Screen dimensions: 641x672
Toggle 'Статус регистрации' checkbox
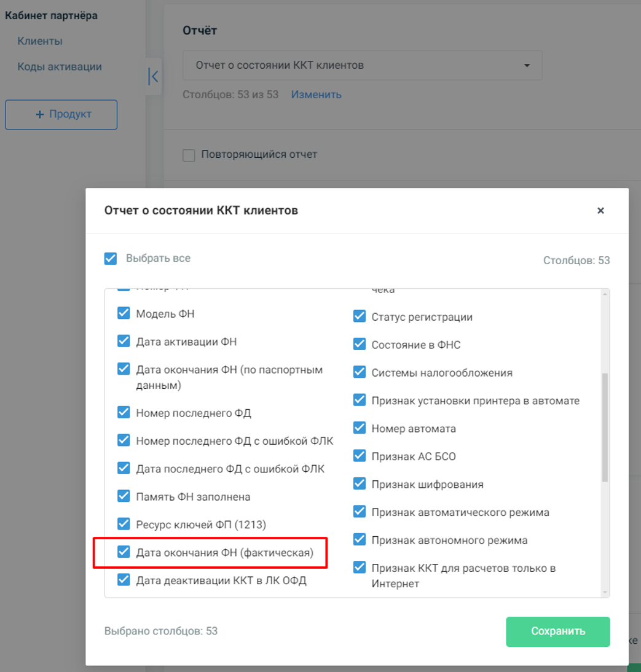360,316
